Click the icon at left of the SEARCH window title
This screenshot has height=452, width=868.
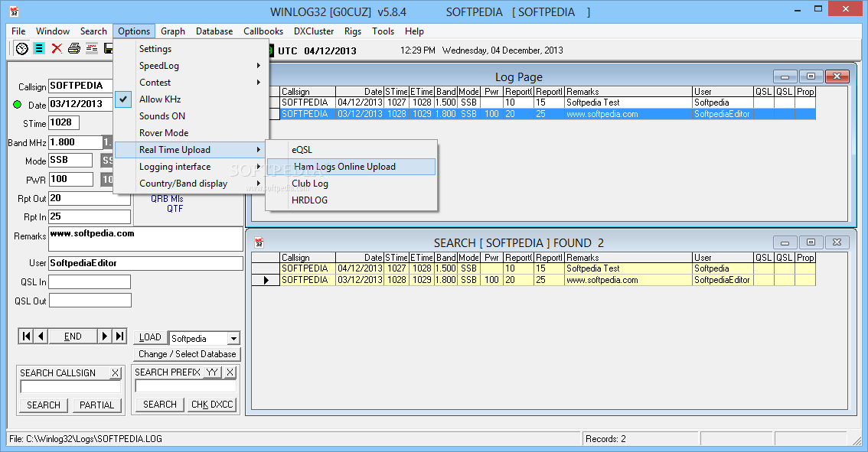pos(259,242)
